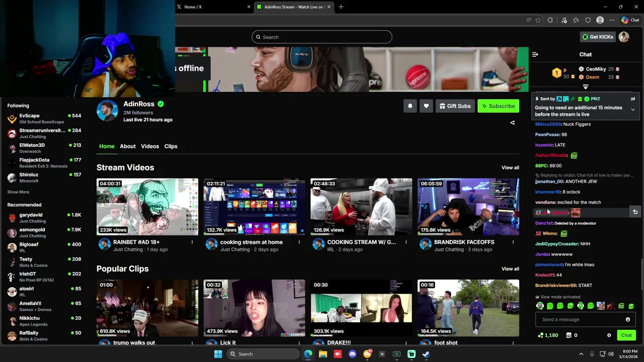The image size is (644, 362).
Task: Open media control music icon
Action: click(x=563, y=21)
